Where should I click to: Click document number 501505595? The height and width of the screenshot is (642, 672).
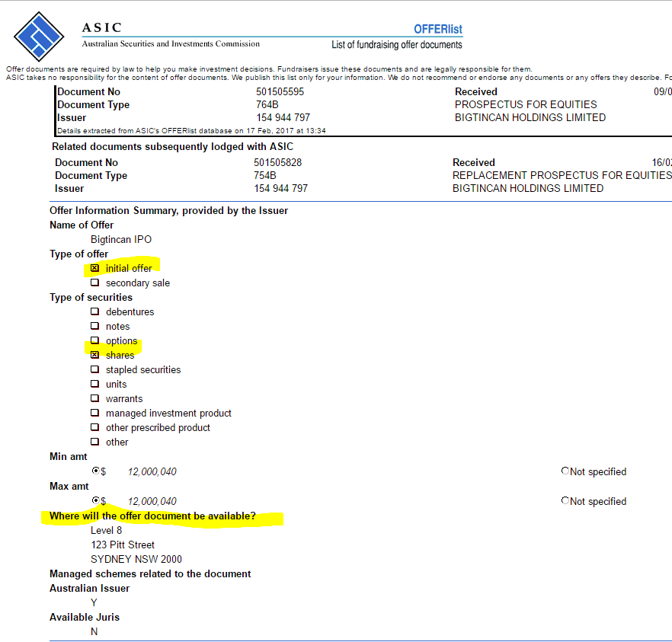coord(280,91)
